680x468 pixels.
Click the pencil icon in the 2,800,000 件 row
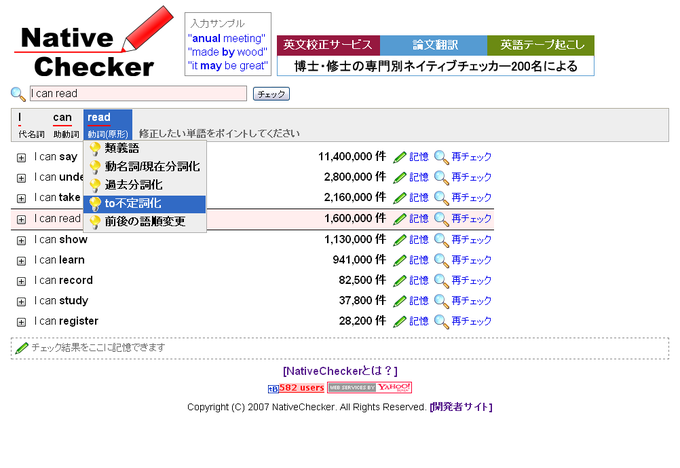(399, 178)
